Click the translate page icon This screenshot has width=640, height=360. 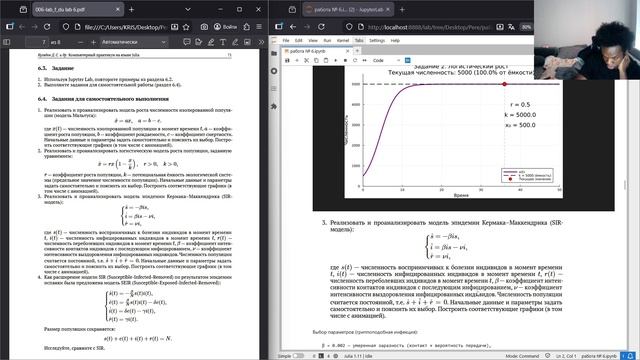coord(511,27)
